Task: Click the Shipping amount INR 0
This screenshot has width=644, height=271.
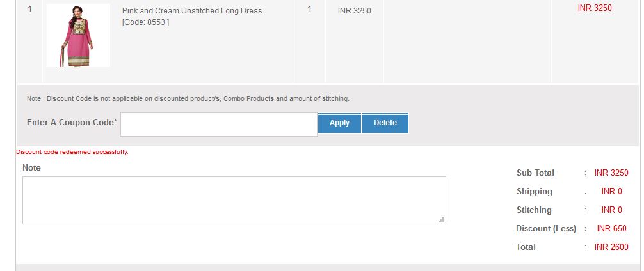Action: (x=611, y=192)
